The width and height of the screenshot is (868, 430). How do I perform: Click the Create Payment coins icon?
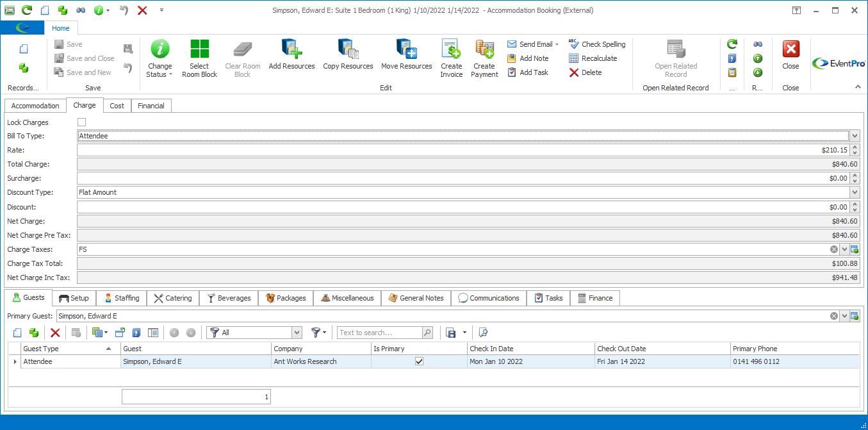(484, 49)
